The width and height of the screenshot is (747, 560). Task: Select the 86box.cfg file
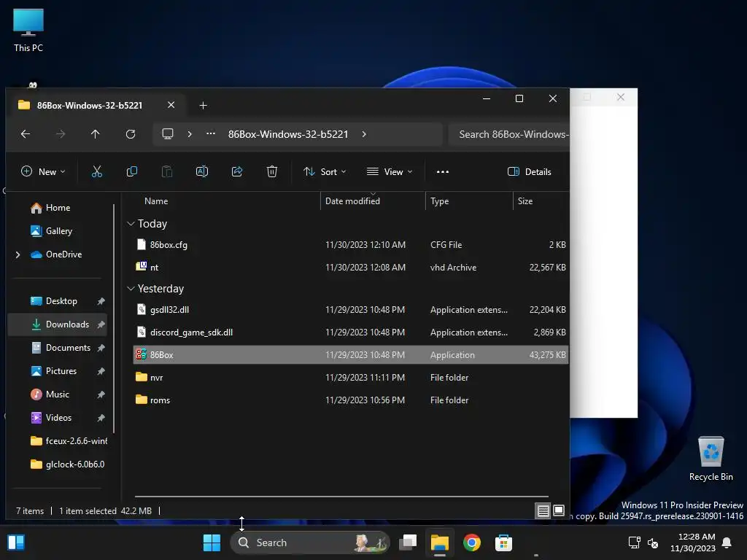click(x=351, y=245)
